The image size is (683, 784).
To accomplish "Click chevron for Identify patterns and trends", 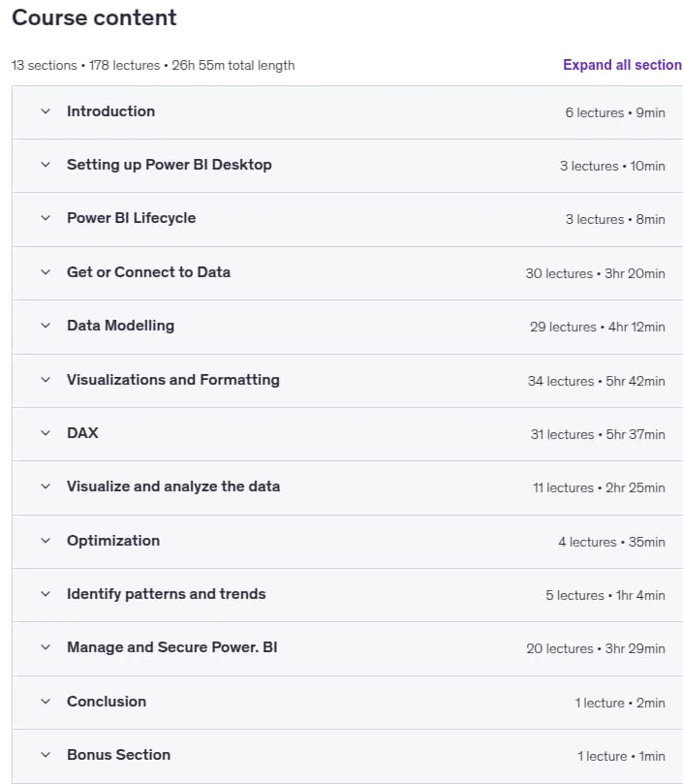I will (46, 594).
